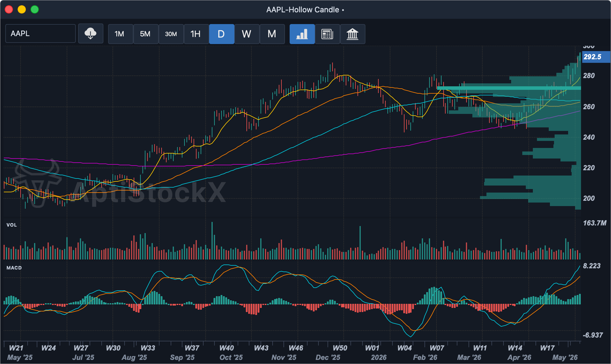
Task: Click the 260 price axis label
Action: pyautogui.click(x=589, y=107)
